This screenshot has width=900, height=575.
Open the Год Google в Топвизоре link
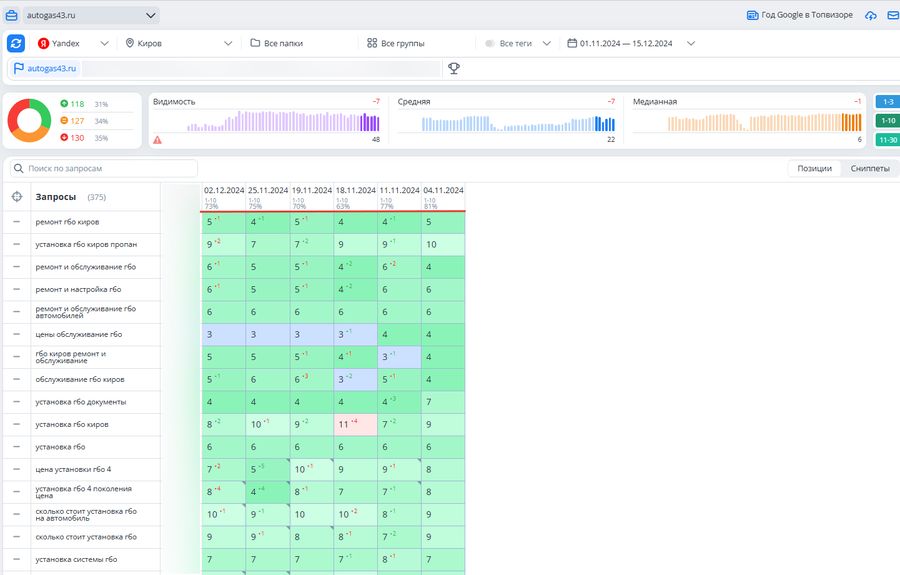pyautogui.click(x=800, y=16)
